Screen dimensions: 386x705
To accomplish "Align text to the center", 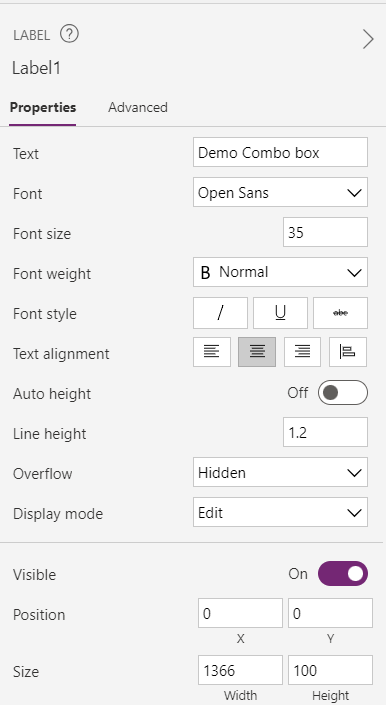I will tap(257, 352).
